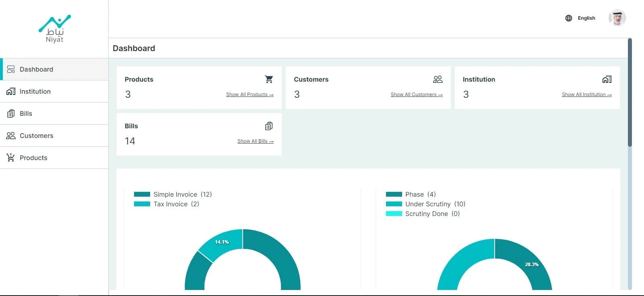The width and height of the screenshot is (644, 296).
Task: Navigate to the Customers menu item
Action: [x=54, y=136]
